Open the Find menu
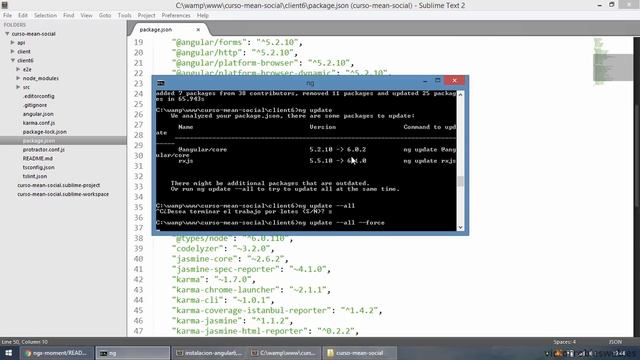The image size is (640, 360). [x=69, y=15]
